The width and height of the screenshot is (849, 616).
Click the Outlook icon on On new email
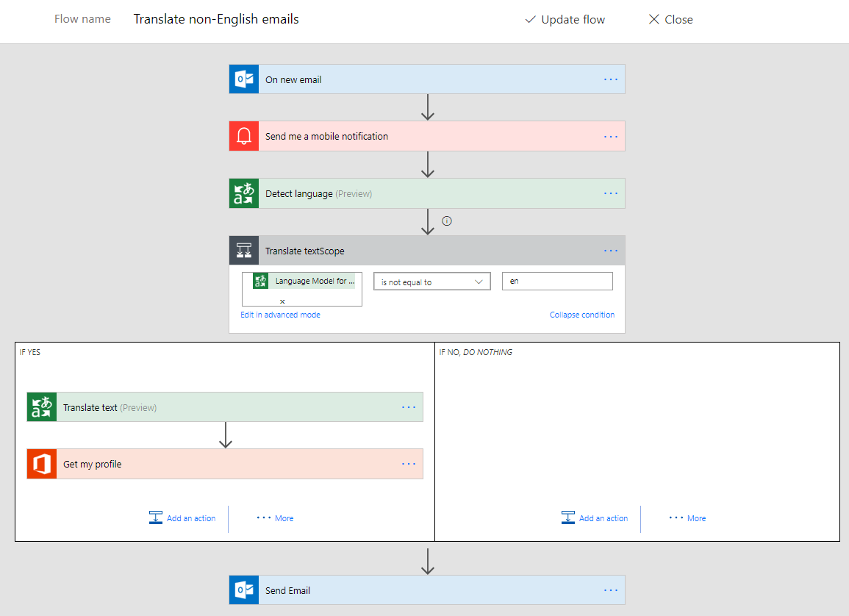[244, 79]
